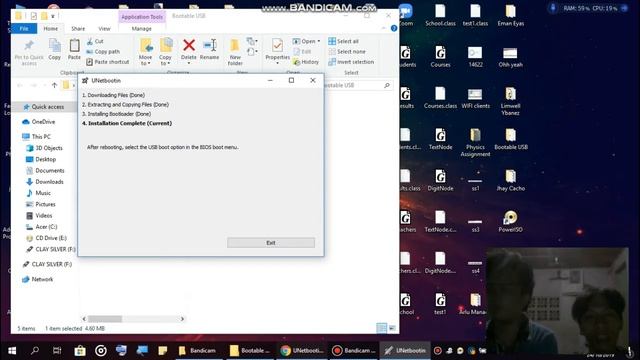The image size is (640, 360).
Task: Open Task View on the taskbar
Action: pos(57,351)
